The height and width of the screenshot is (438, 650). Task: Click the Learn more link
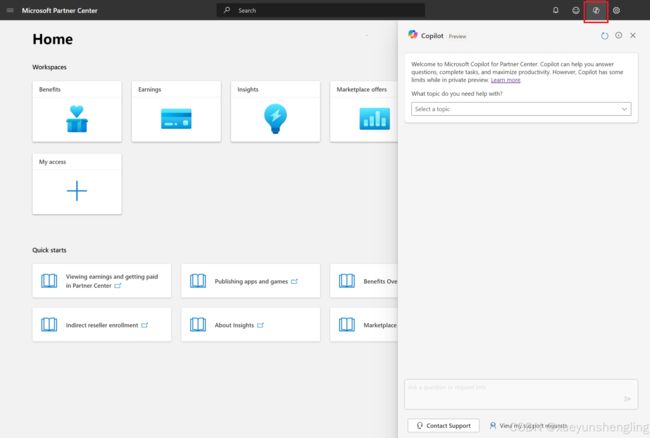[505, 80]
